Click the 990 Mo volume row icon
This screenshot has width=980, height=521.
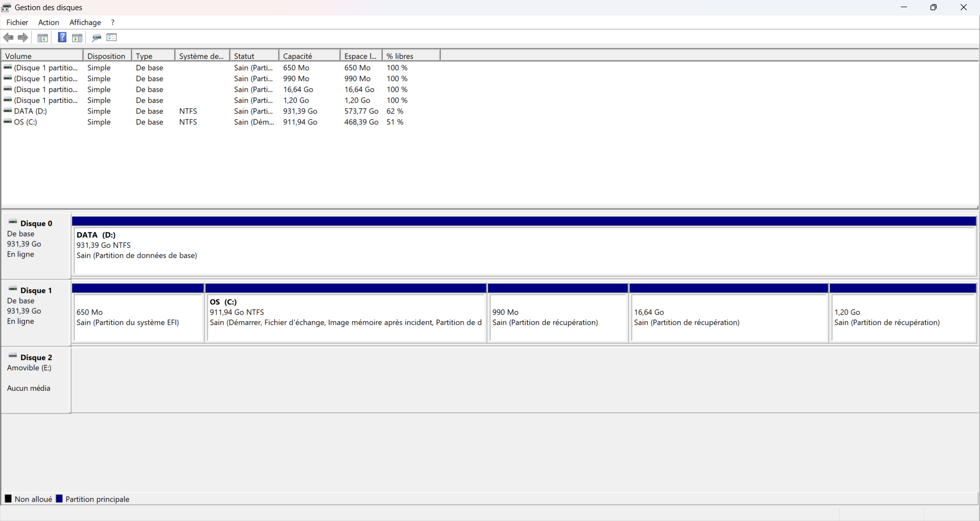pos(8,78)
